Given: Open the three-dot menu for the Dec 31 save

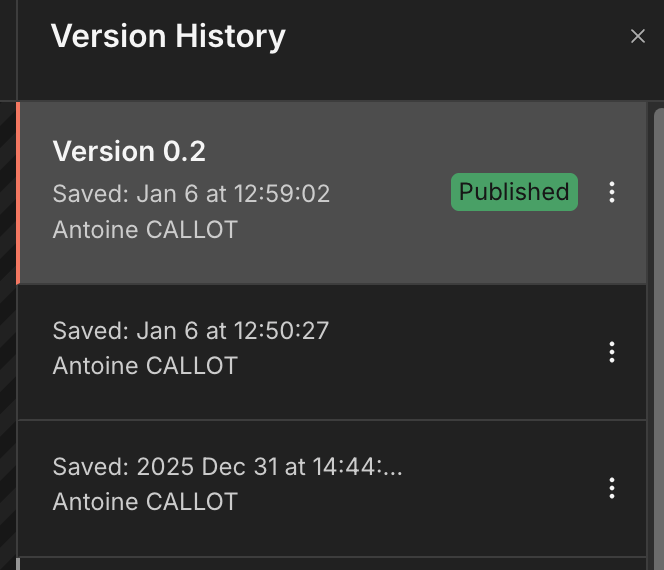Looking at the screenshot, I should [612, 488].
